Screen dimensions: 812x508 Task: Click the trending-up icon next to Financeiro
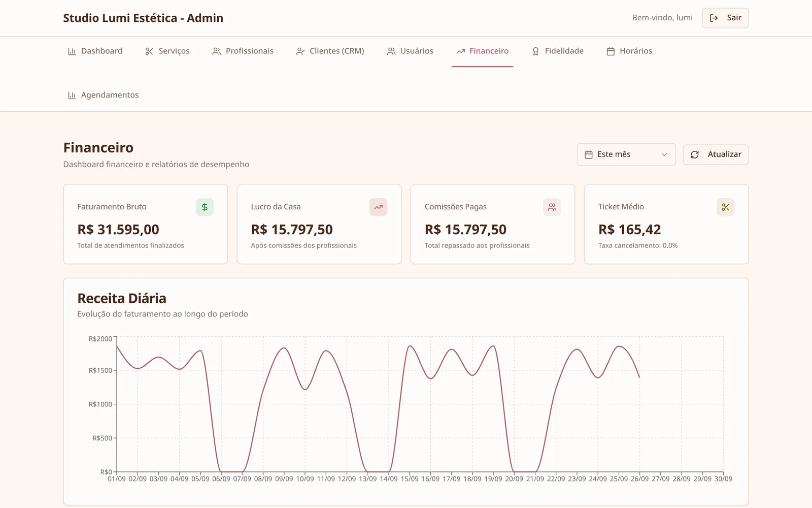click(x=460, y=51)
